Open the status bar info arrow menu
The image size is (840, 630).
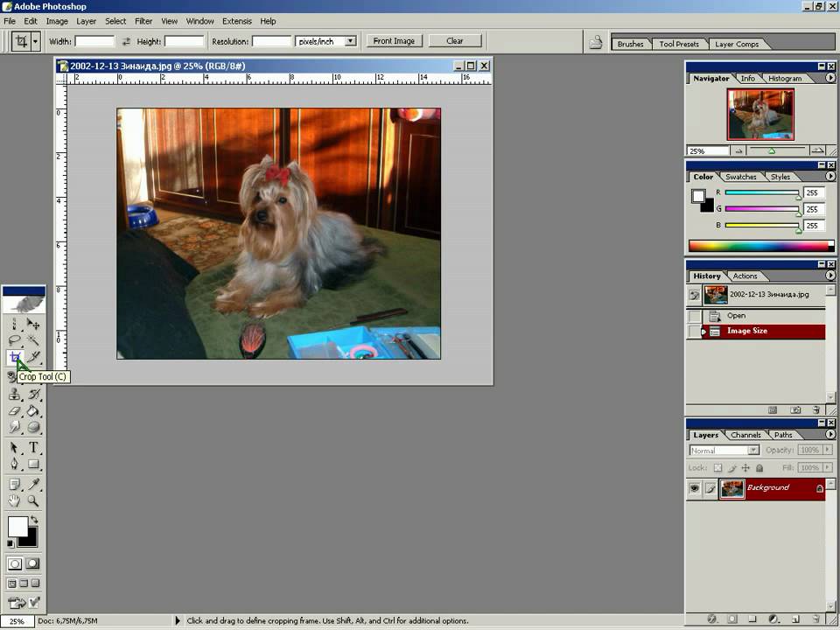pos(178,620)
